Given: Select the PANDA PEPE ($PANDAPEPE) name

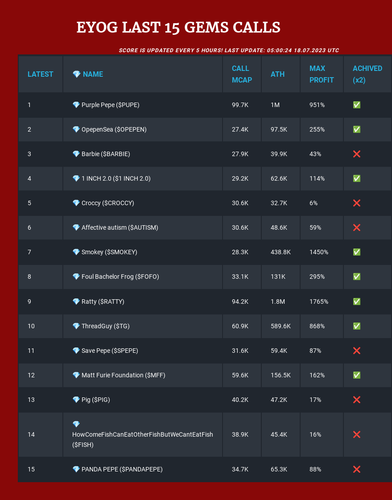Looking at the screenshot, I should pyautogui.click(x=122, y=469).
